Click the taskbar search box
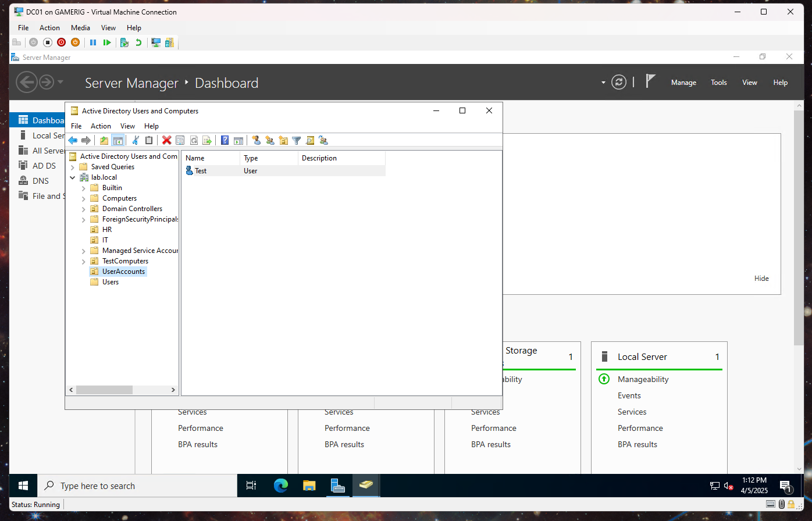The image size is (812, 521). (x=137, y=486)
